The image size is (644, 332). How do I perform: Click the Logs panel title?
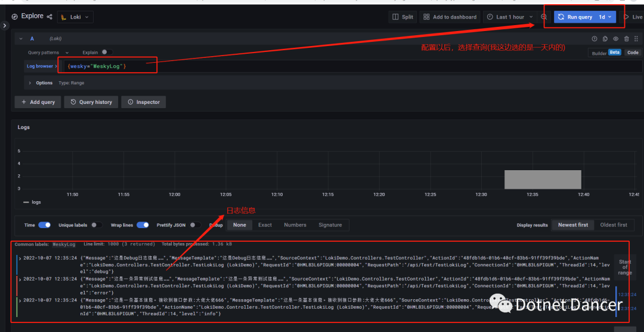(x=23, y=127)
